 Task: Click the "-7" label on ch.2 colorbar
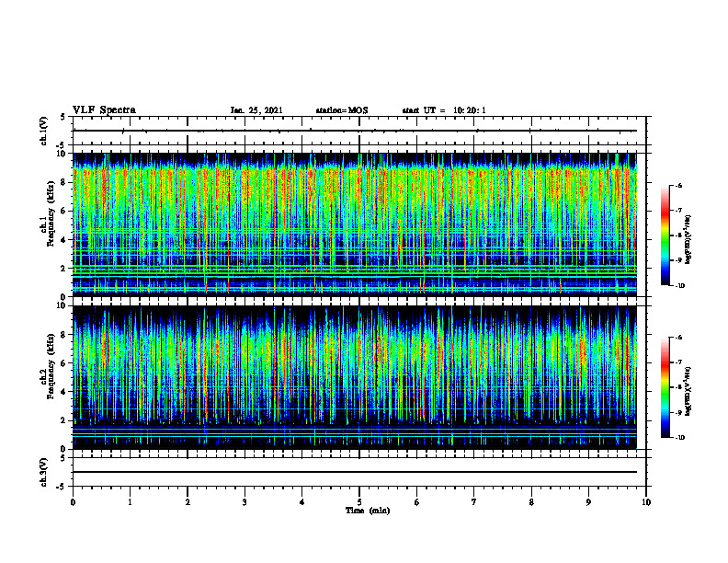678,362
